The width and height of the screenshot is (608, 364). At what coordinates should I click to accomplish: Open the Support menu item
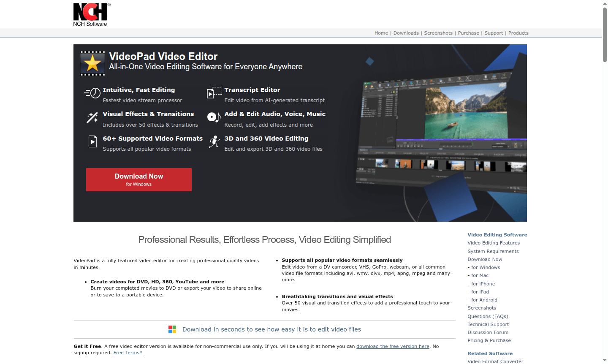[x=493, y=33]
